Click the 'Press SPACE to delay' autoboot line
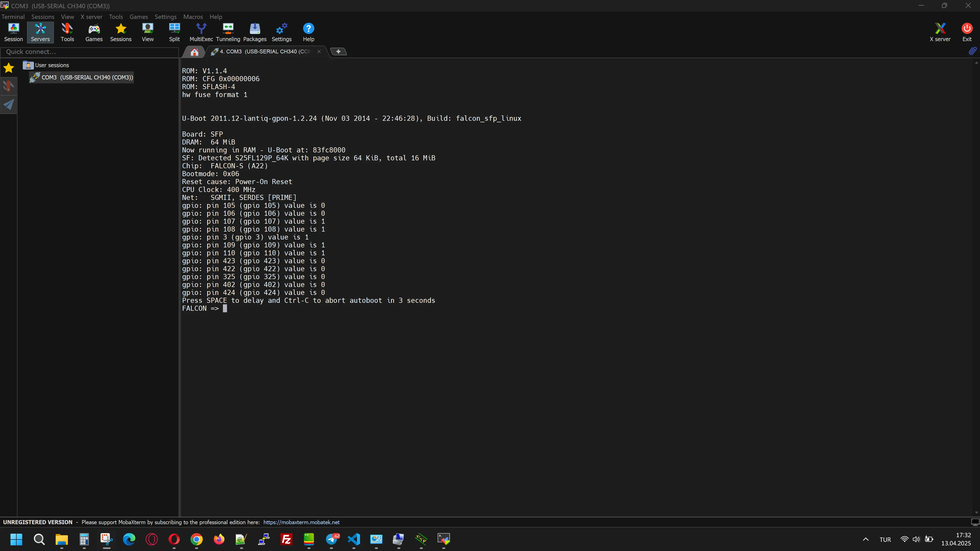The width and height of the screenshot is (980, 551). 308,300
